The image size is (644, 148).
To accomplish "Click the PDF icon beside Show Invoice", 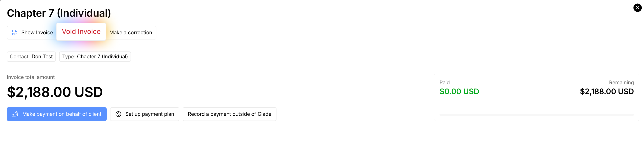I will click(x=15, y=33).
